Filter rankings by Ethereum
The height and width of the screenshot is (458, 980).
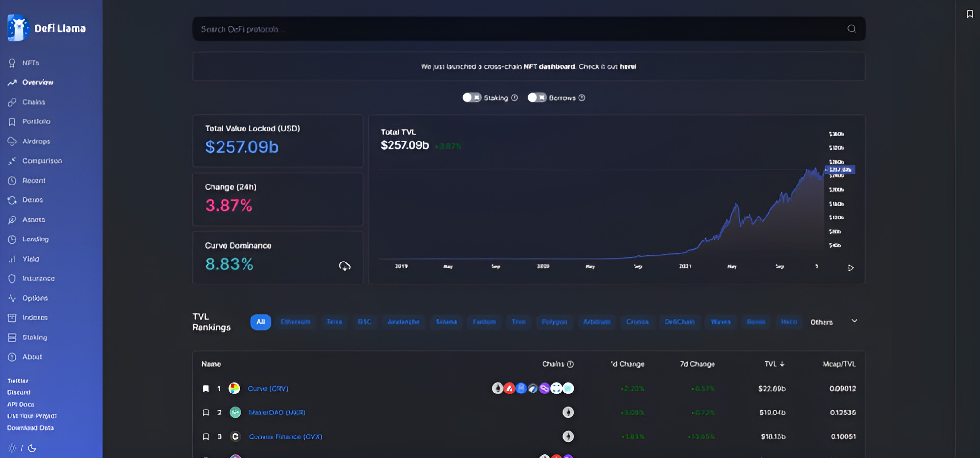point(295,322)
